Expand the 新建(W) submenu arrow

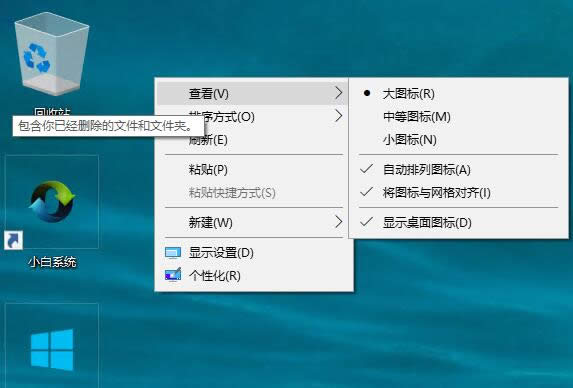tap(339, 222)
